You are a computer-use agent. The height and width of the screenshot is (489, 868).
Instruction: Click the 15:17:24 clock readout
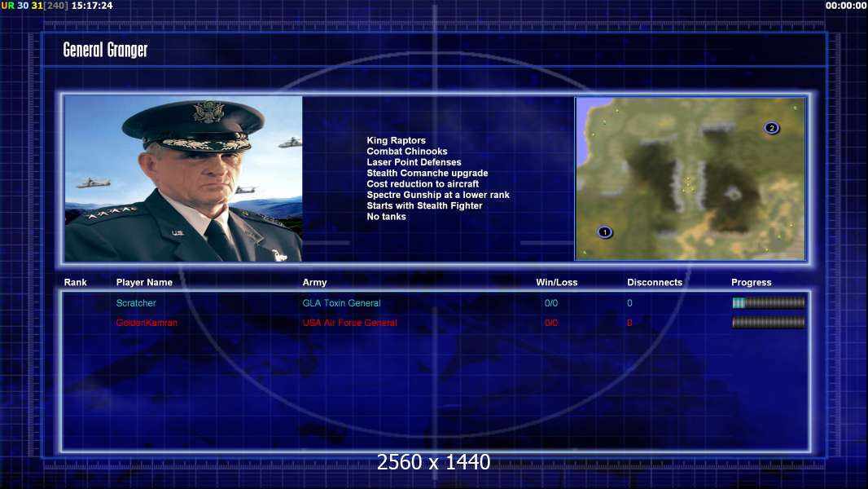[x=92, y=6]
